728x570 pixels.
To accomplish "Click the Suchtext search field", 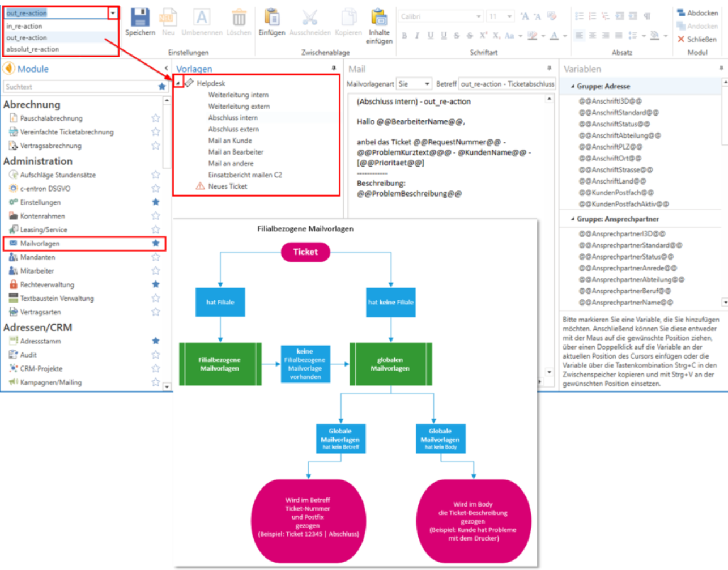I will pyautogui.click(x=79, y=87).
